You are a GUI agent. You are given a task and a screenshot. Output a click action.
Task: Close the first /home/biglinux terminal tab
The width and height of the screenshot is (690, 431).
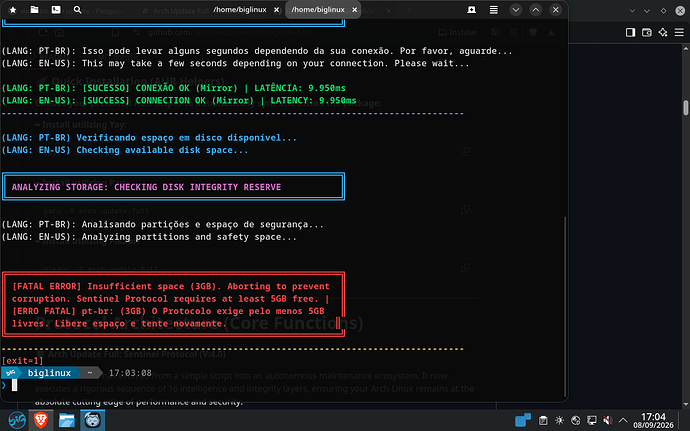276,10
